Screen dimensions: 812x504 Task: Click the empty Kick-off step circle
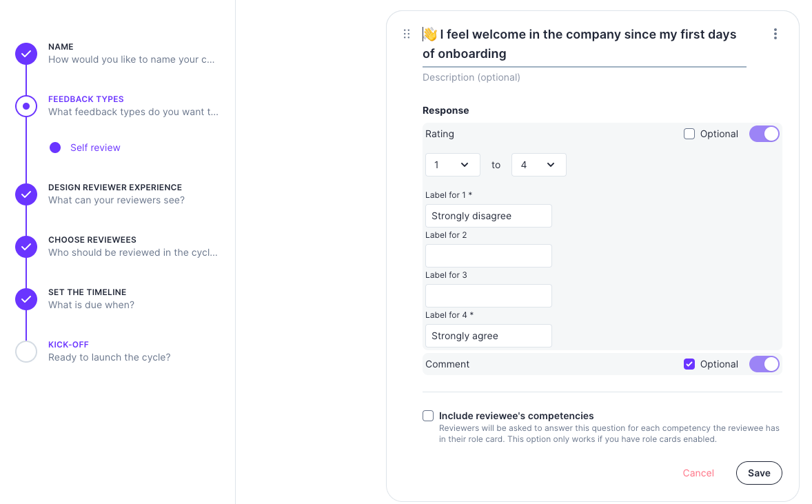pos(26,352)
